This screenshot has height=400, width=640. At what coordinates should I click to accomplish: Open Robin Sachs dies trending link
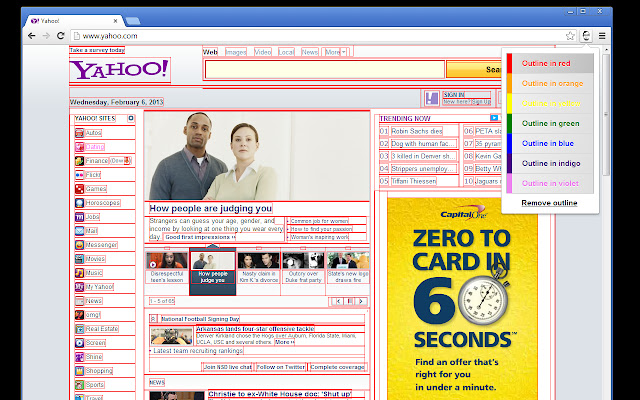click(x=417, y=131)
